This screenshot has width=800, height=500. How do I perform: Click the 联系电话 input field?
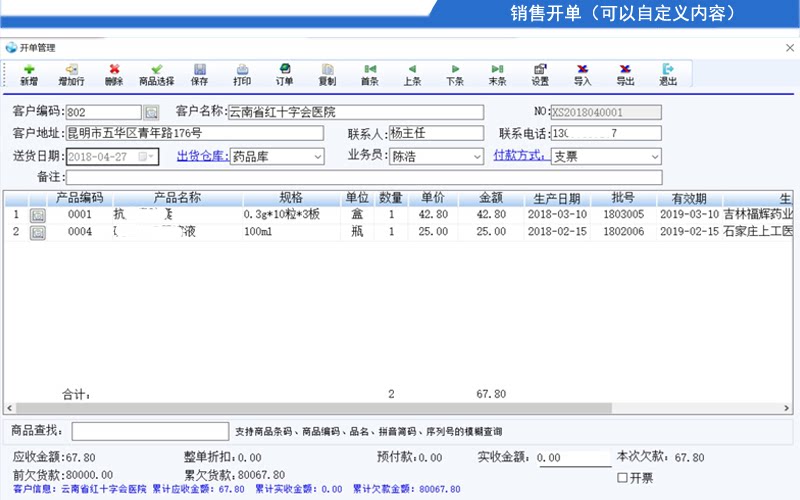(x=606, y=133)
